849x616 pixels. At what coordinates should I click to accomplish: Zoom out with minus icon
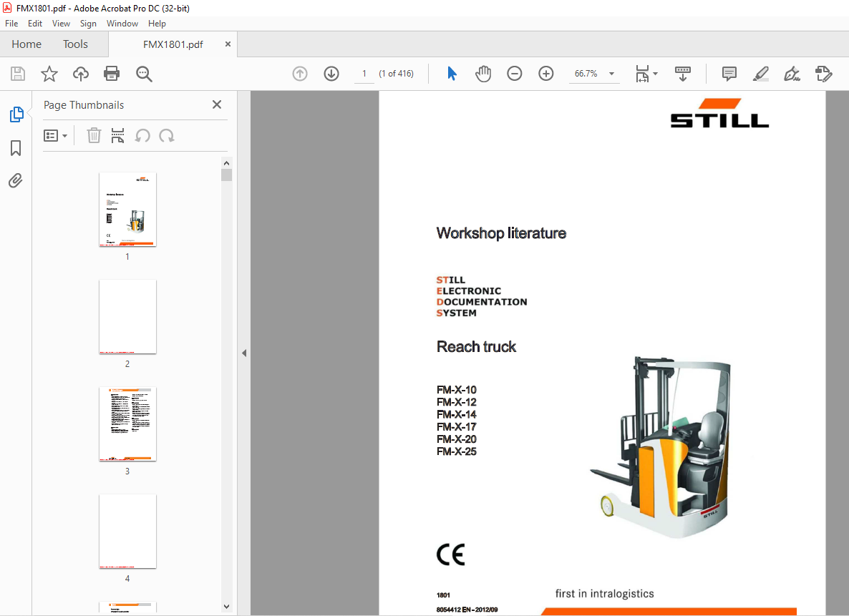[515, 74]
